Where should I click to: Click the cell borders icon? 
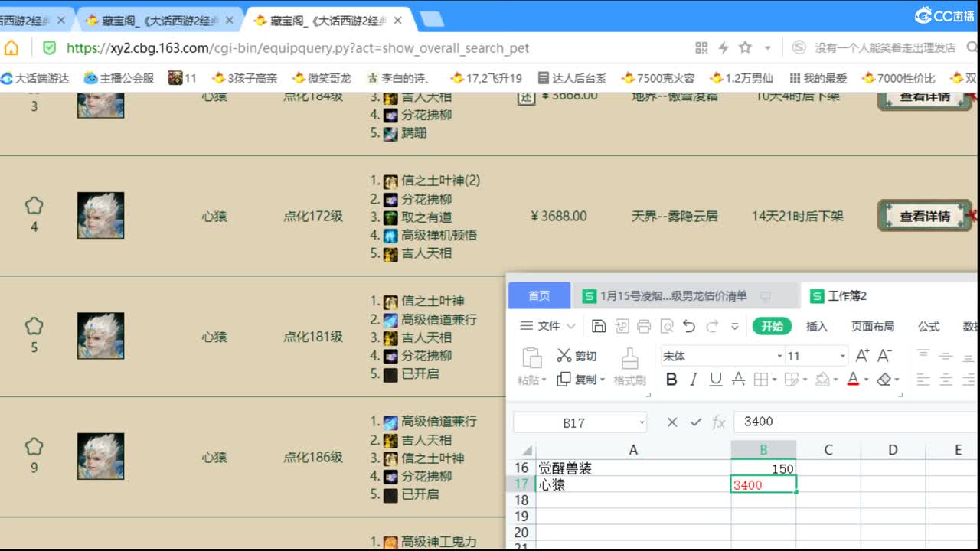[x=760, y=379]
